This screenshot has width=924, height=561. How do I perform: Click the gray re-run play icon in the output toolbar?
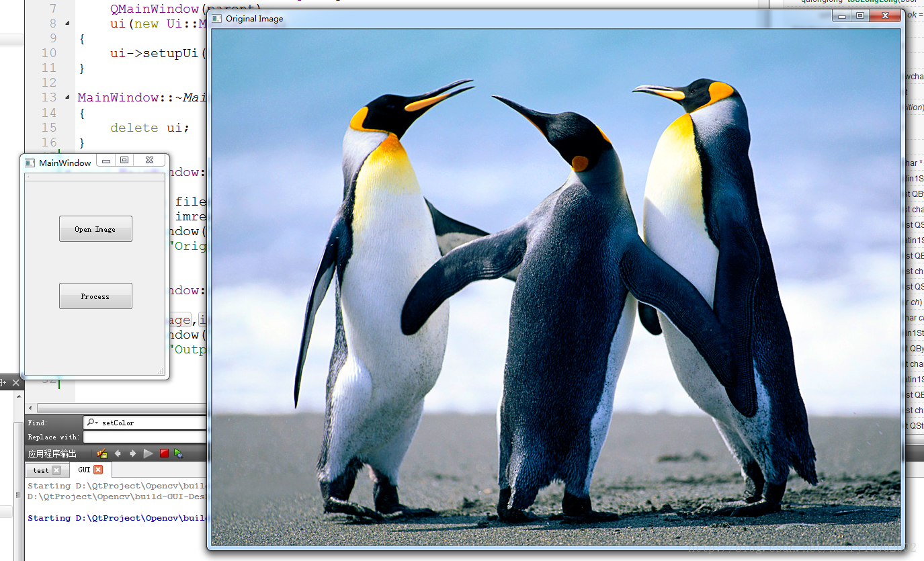[x=148, y=454]
